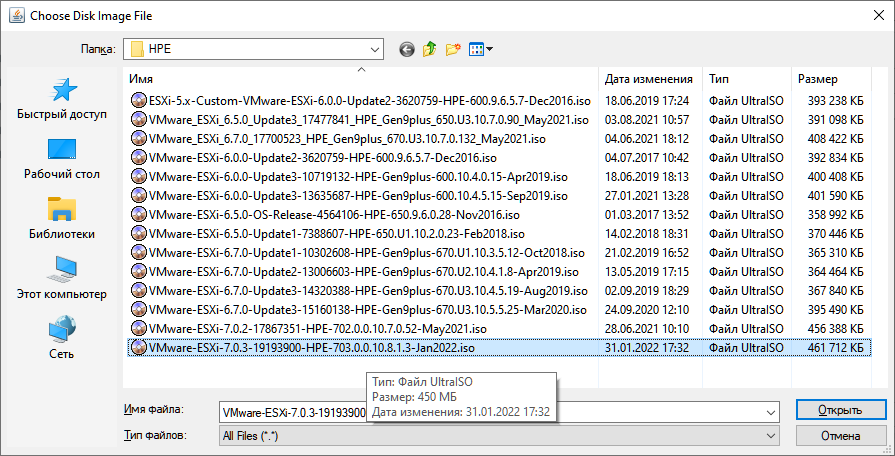Click disc icon of Update2-3620759 Dec2016 file
This screenshot has height=456, width=895.
139,157
